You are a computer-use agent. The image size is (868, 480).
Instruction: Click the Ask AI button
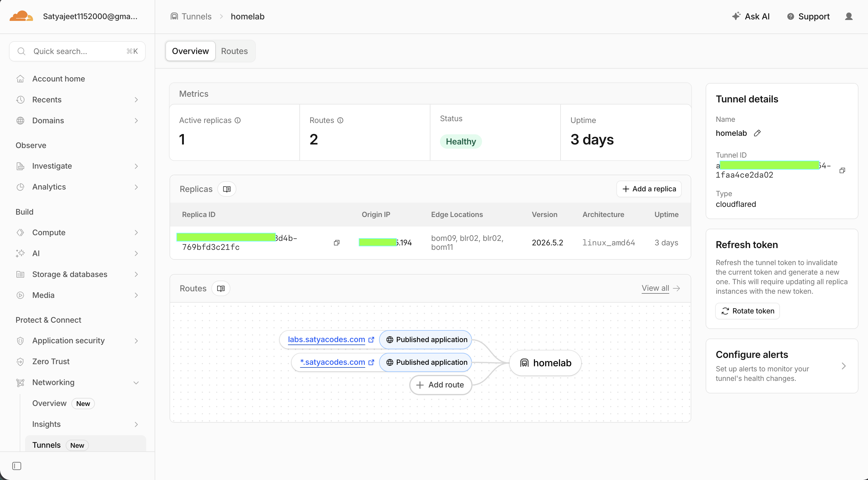pyautogui.click(x=751, y=16)
